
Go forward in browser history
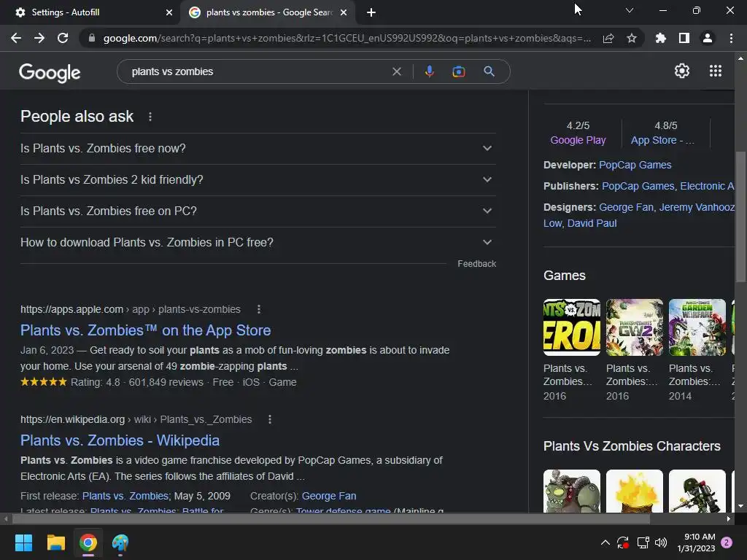(x=39, y=38)
